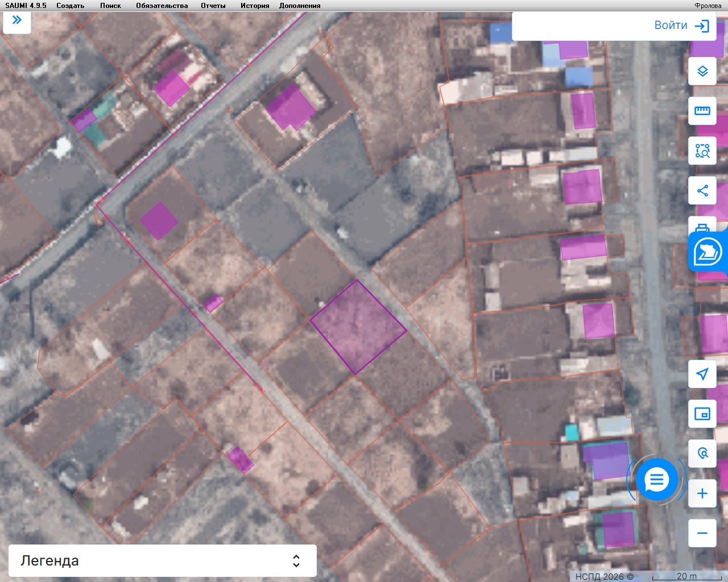Open the blue map assistant widget
Screen dimensions: 728x582
tap(708, 251)
